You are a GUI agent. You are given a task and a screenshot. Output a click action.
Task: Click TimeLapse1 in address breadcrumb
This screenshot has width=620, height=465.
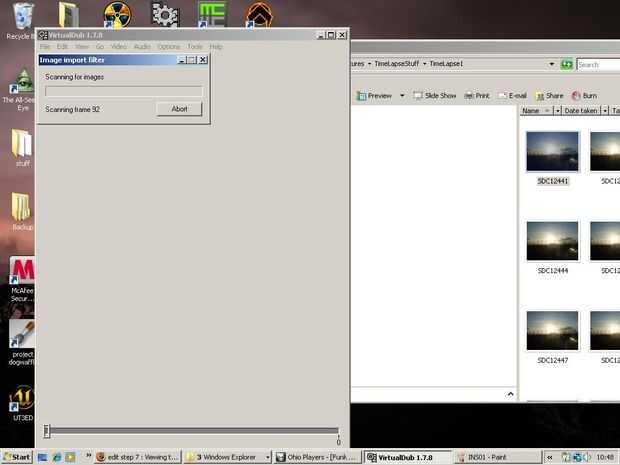(446, 64)
